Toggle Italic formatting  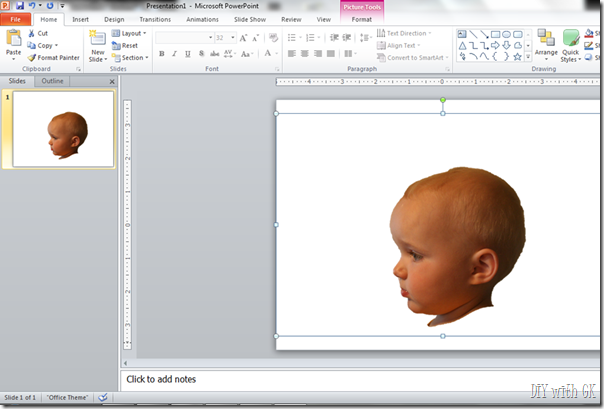pos(174,54)
